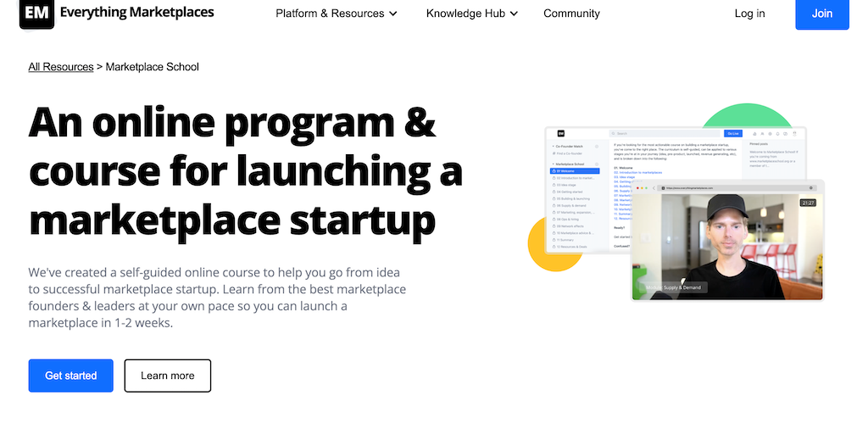Screen dimensions: 868x434
Task: Click the Learn more button
Action: point(168,376)
